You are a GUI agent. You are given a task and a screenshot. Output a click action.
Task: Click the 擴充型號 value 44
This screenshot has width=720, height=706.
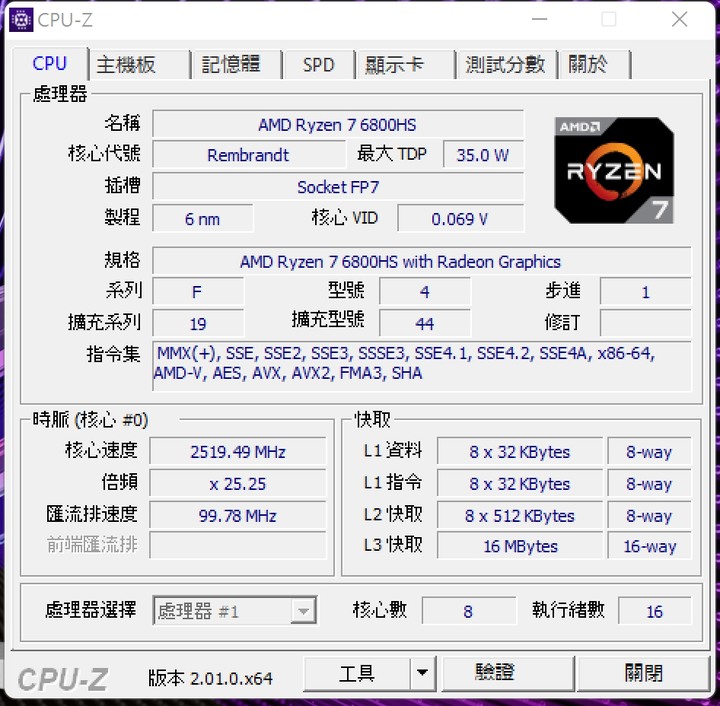425,324
